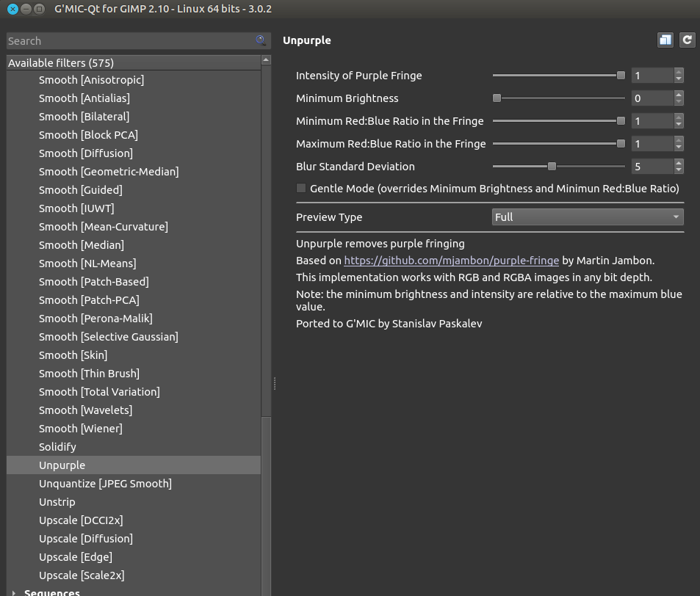Select the Upscale [Scale2x] filter

pos(134,575)
